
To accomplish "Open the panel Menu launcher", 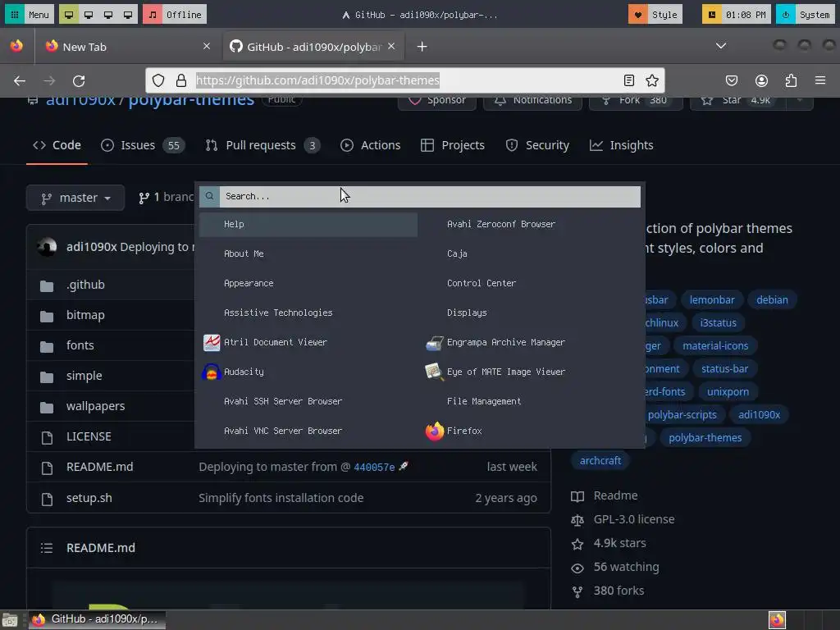I will pyautogui.click(x=30, y=15).
